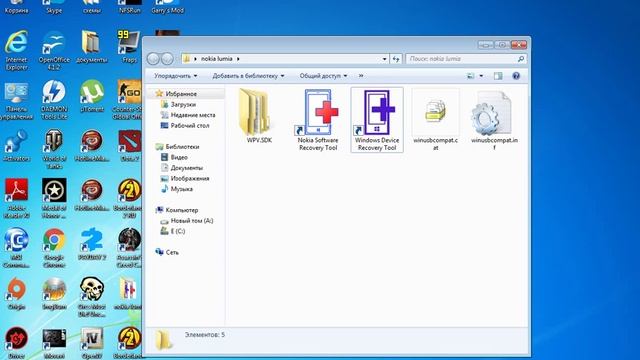
Task: Select the Панель управления desktop icon
Action: 16,100
